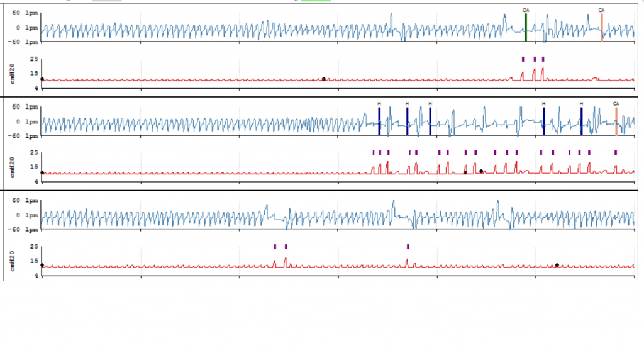
Task: Click black dot at start of top pressure trace
Action: 42,79
